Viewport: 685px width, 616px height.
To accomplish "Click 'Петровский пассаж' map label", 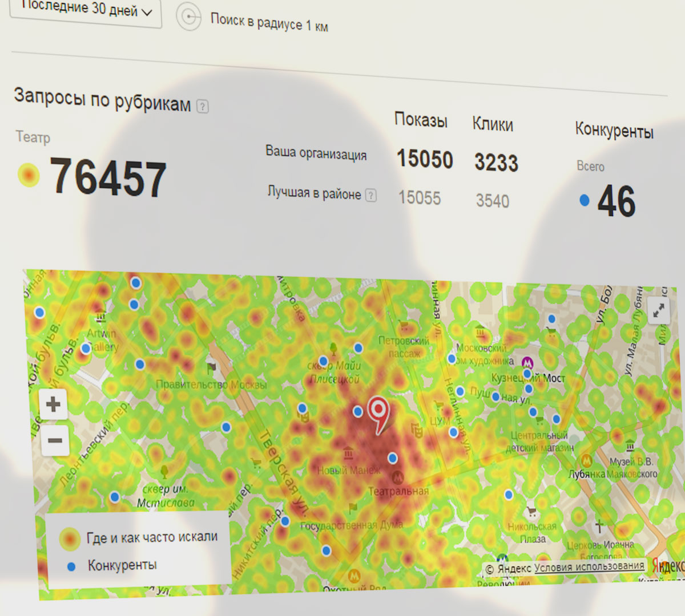I will coord(404,347).
